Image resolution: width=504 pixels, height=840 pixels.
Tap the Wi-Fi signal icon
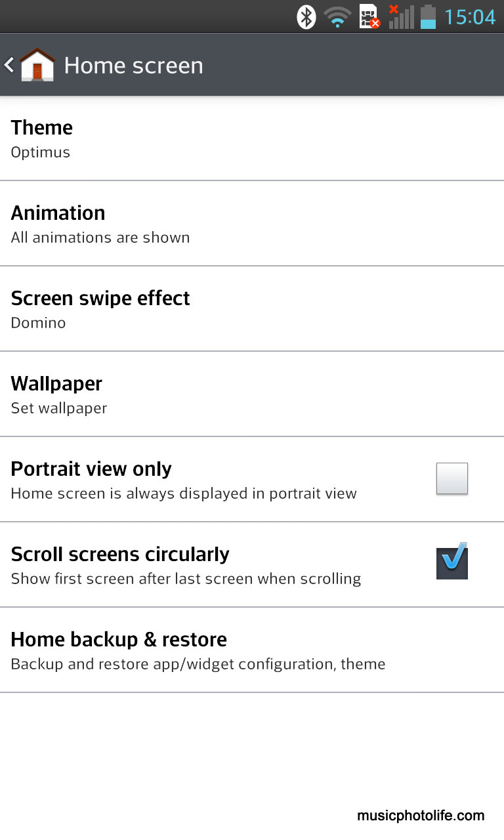[338, 17]
